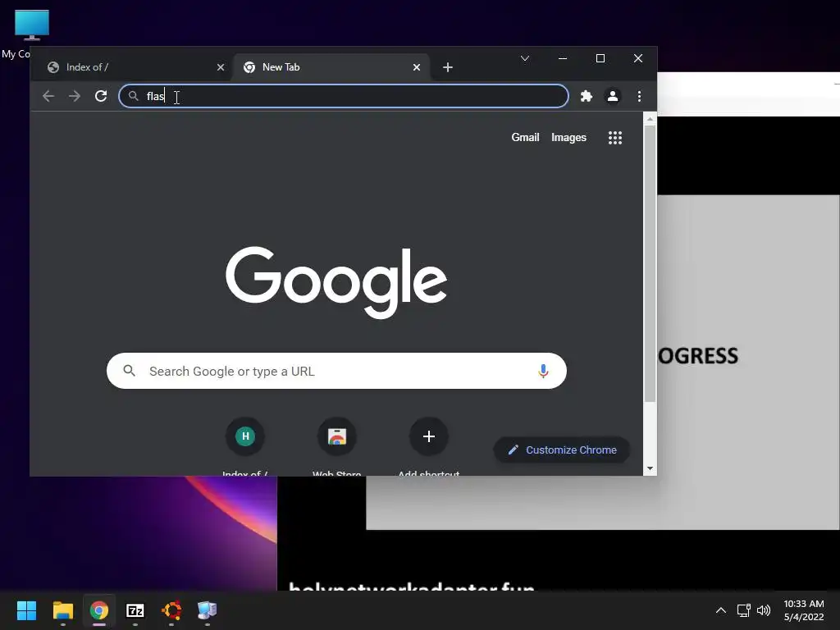Open the network tray icon
Image resolution: width=840 pixels, height=630 pixels.
(743, 610)
